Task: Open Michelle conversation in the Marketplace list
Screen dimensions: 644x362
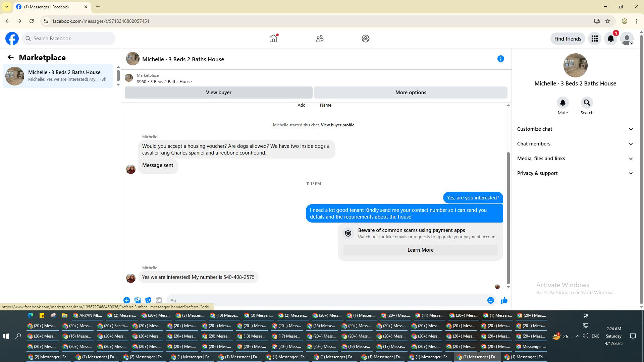Action: (x=58, y=76)
